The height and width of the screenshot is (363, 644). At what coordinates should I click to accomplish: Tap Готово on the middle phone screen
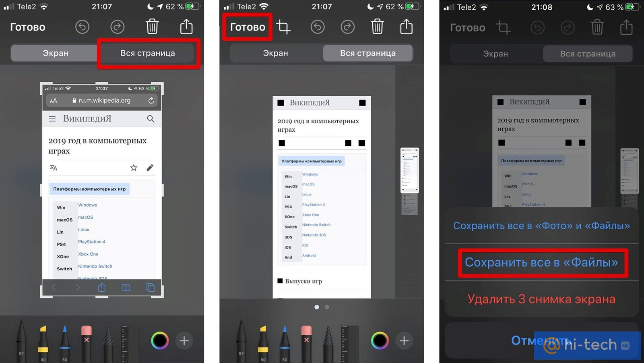click(248, 27)
